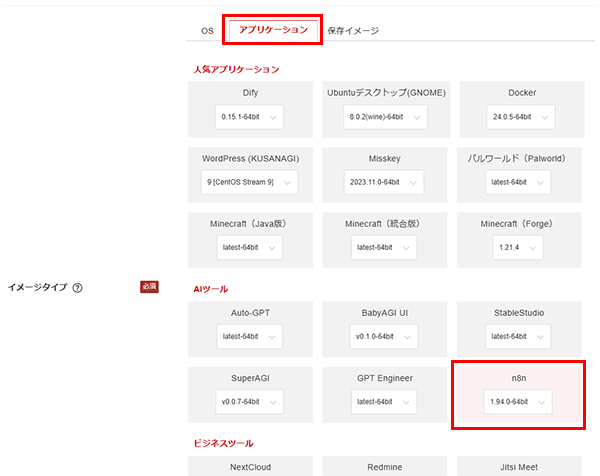Open the Ubuntuデスクトップ(GNOME) version dropdown

tap(385, 117)
